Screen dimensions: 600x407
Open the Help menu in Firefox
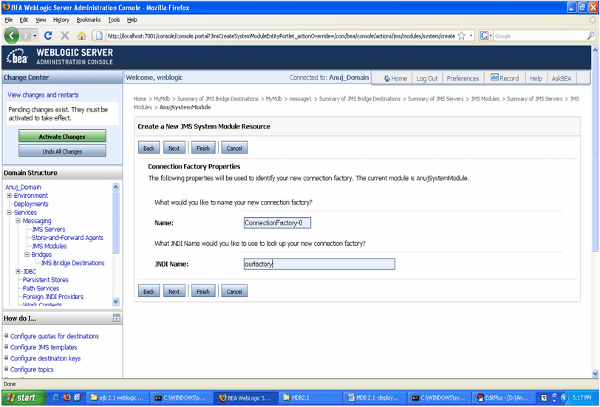pos(132,20)
